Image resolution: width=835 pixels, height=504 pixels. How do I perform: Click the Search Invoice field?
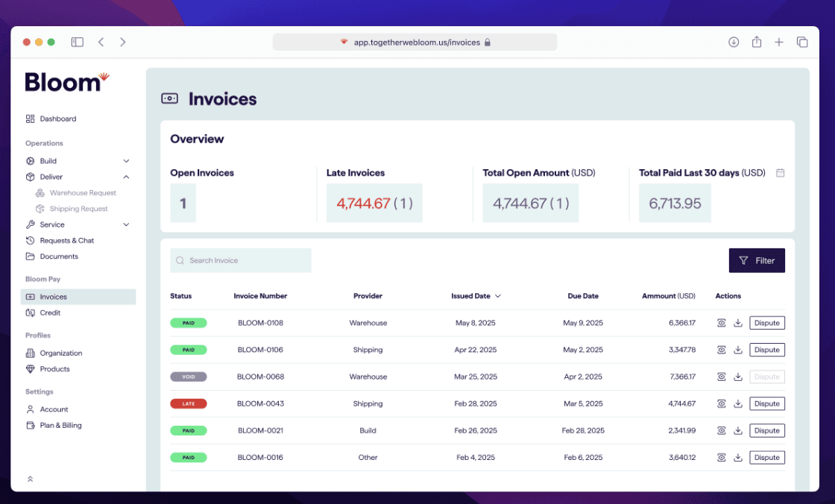[241, 260]
